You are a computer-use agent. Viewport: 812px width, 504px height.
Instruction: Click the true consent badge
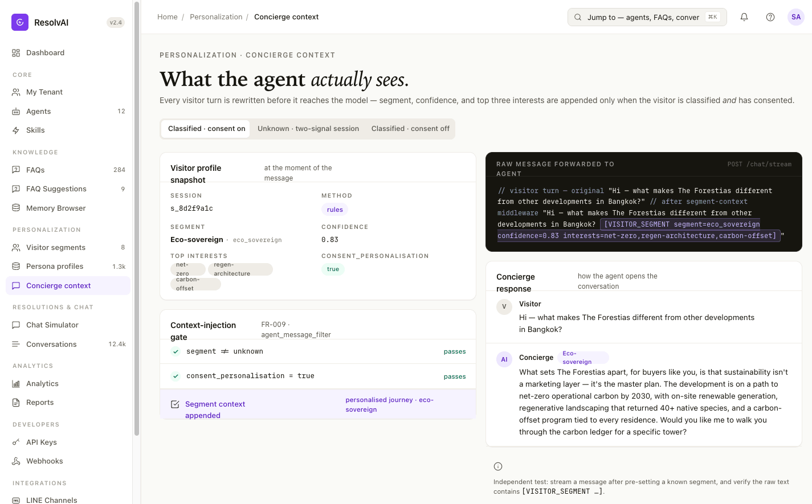pyautogui.click(x=333, y=269)
